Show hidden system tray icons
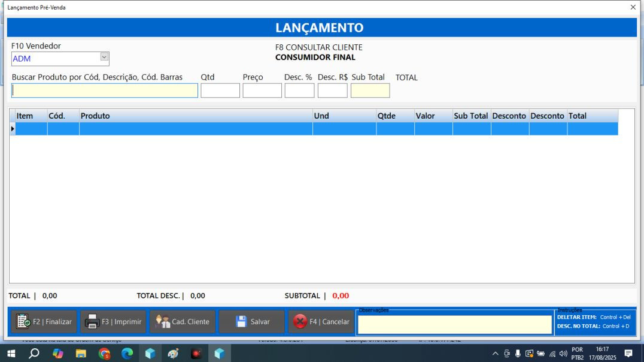The width and height of the screenshot is (644, 362). 495,354
